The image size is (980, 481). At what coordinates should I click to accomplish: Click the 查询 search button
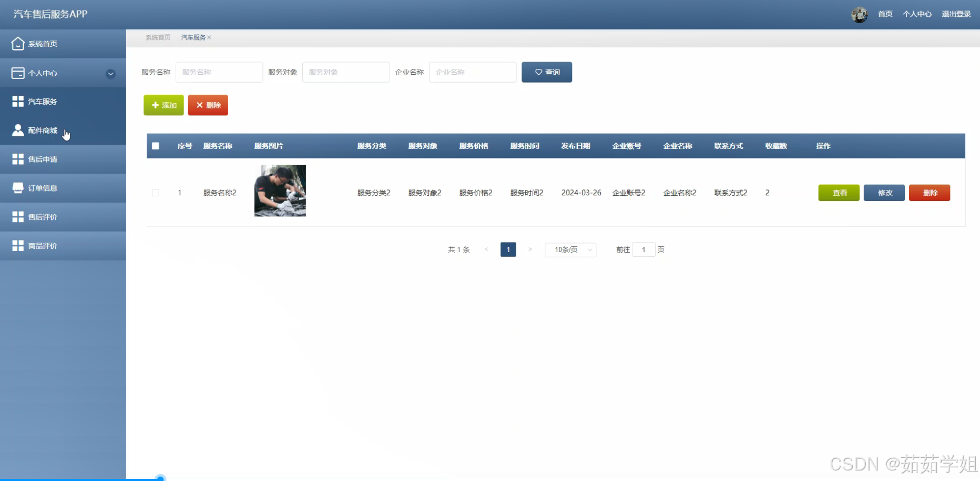547,72
